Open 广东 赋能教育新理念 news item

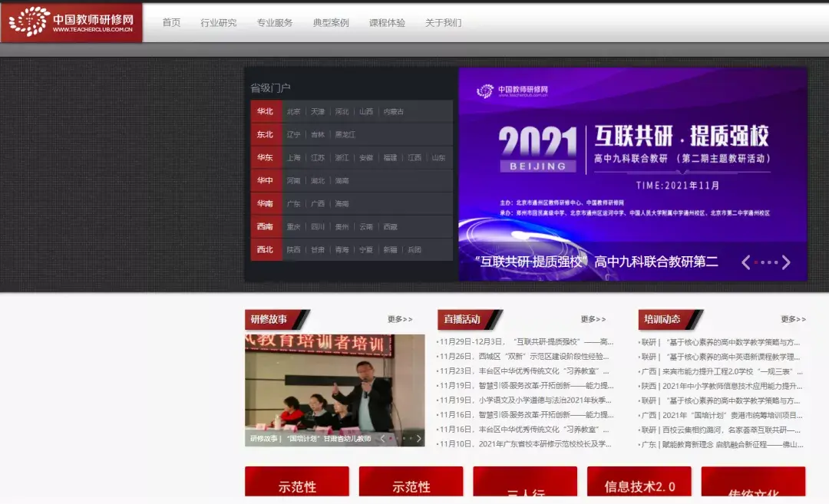[721, 445]
